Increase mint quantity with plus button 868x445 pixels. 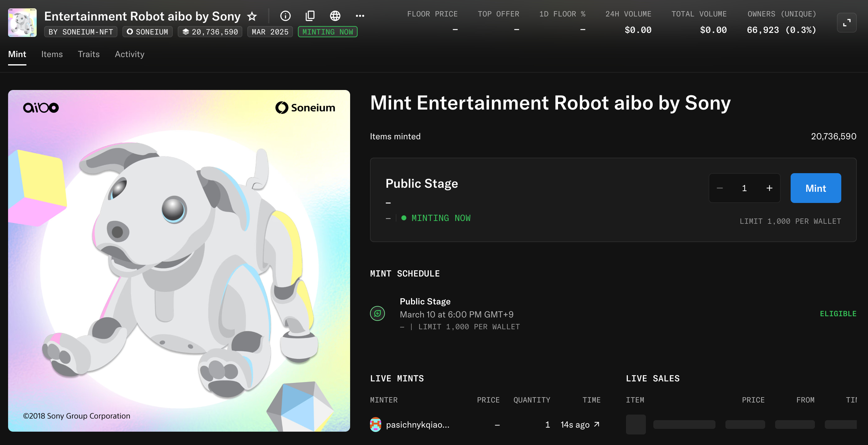tap(769, 188)
